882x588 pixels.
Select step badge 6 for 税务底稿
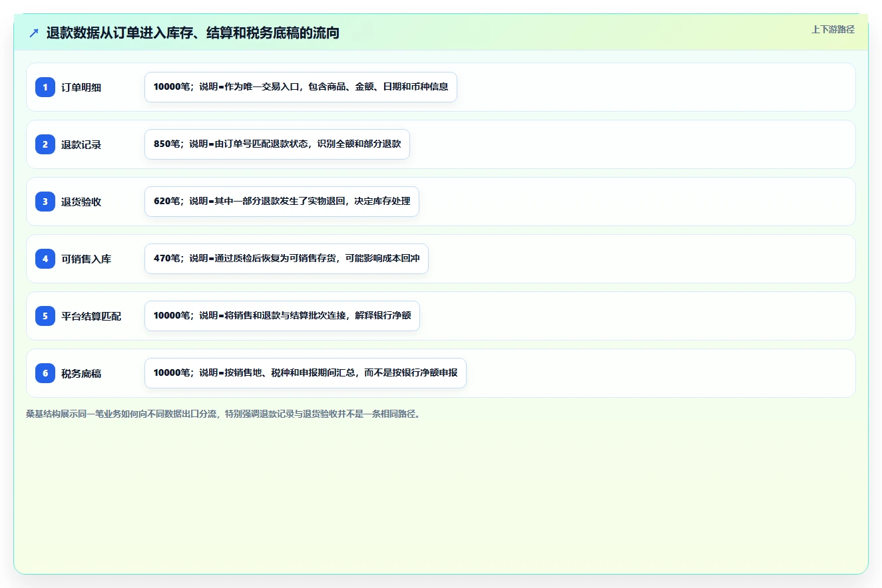coord(45,372)
